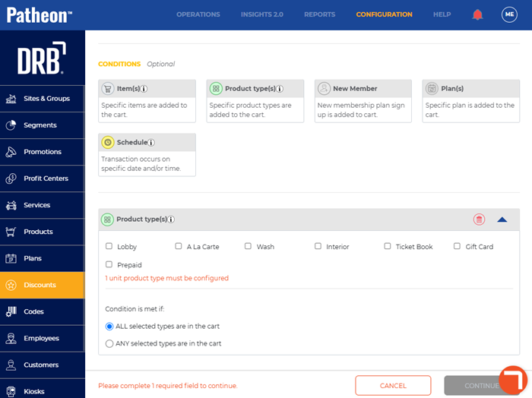Image resolution: width=532 pixels, height=398 pixels.
Task: Check the Lobby checkbox
Action: click(x=109, y=246)
